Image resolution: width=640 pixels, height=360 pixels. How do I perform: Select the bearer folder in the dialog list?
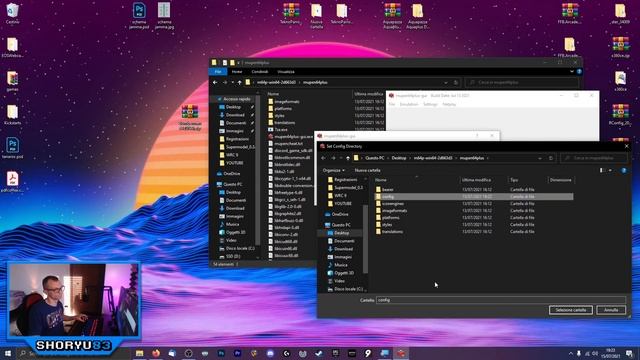(388, 190)
